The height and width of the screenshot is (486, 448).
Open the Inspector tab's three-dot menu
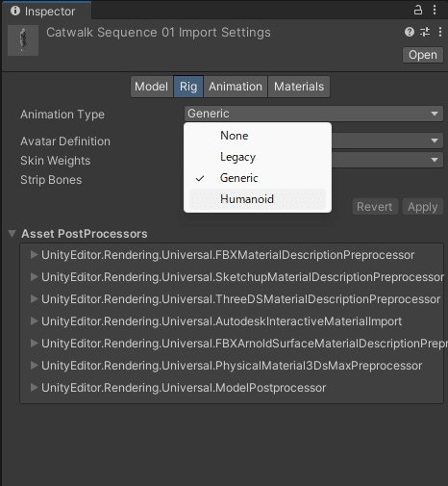tap(435, 10)
